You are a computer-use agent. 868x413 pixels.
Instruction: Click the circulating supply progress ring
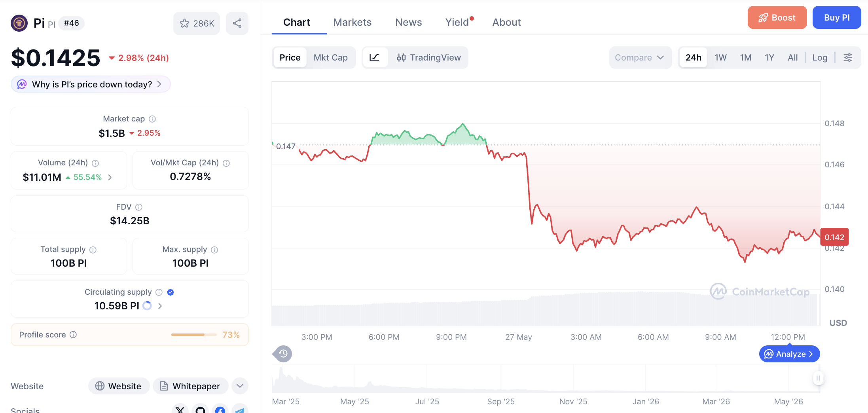tap(147, 306)
